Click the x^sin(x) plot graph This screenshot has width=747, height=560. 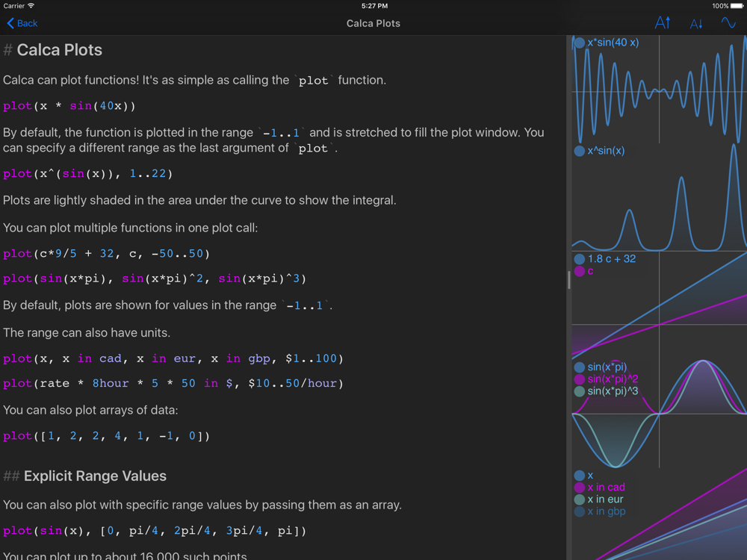pos(659,209)
